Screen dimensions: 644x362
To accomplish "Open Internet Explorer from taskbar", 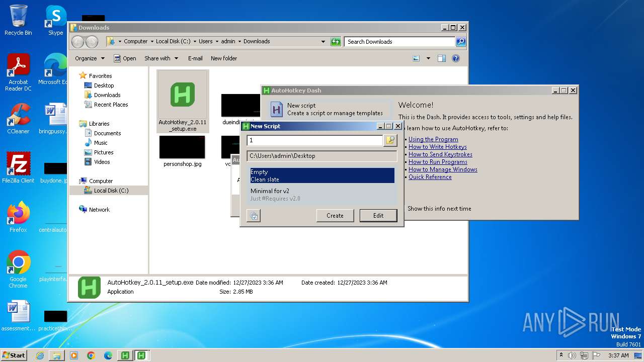I will point(40,355).
